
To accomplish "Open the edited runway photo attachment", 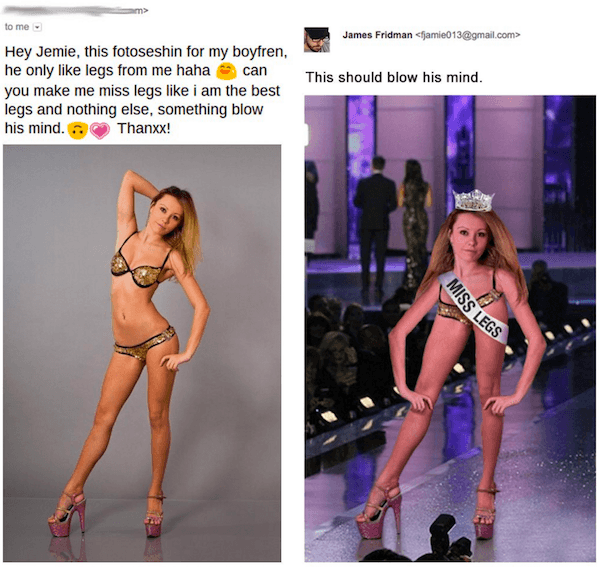I will 450,329.
